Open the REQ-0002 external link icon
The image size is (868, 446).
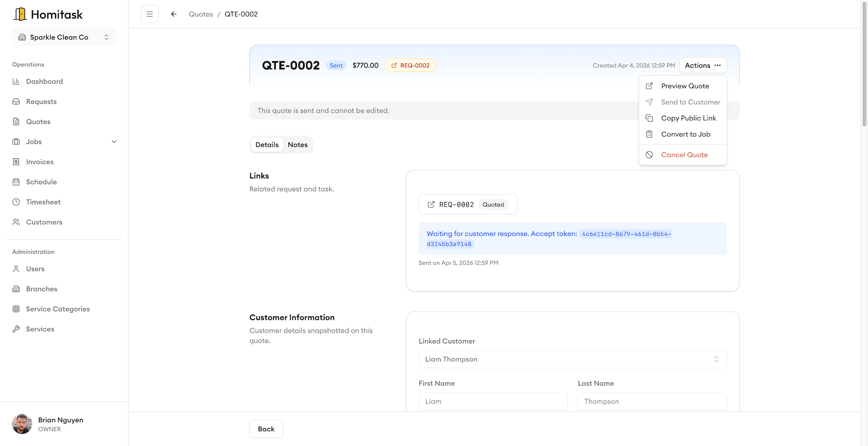(x=432, y=204)
